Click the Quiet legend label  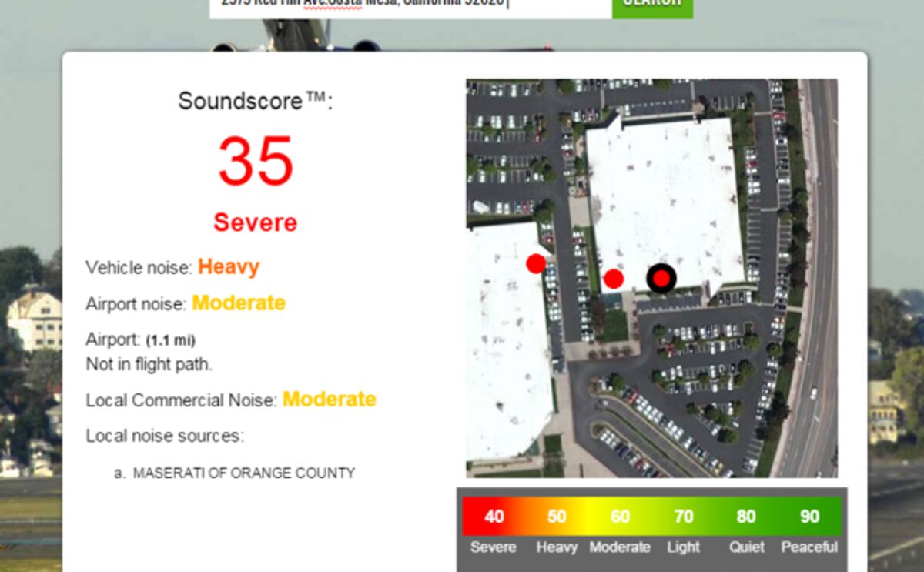(747, 547)
